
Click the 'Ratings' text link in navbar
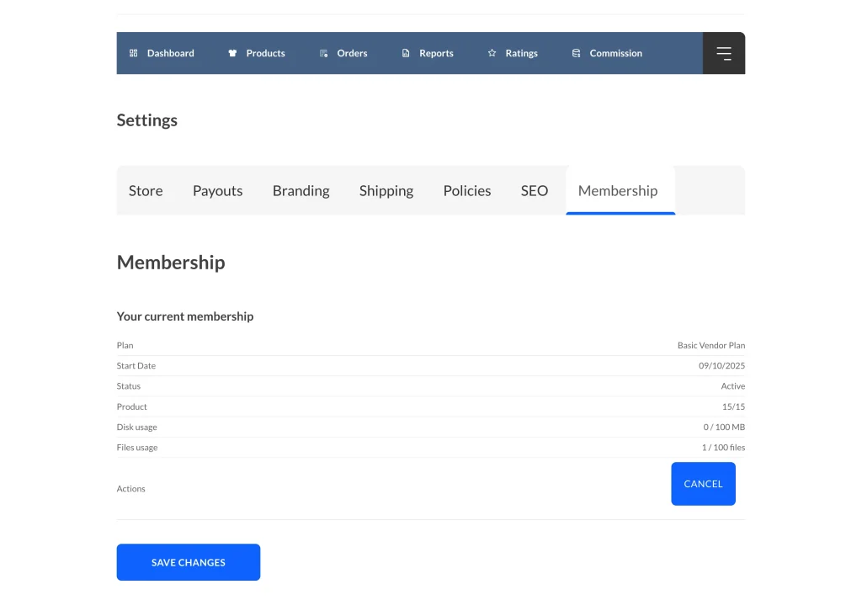pos(521,53)
